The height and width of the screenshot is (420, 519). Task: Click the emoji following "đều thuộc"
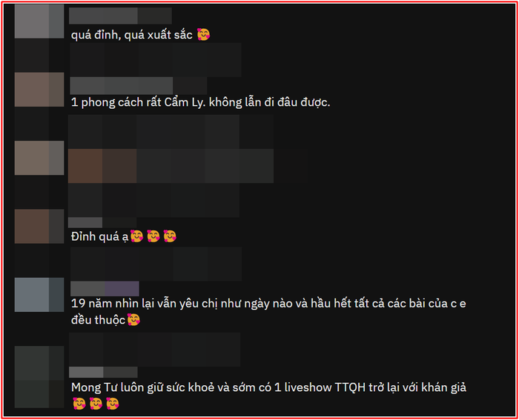[133, 320]
